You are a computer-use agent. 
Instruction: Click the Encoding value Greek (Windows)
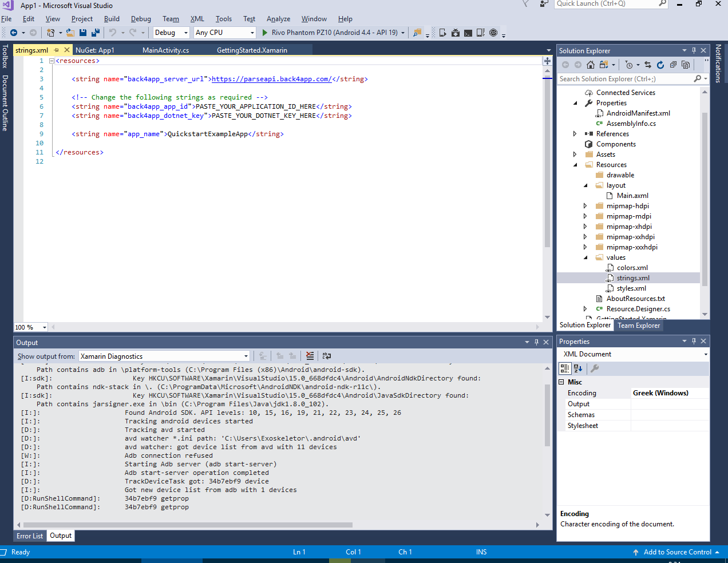pos(660,393)
